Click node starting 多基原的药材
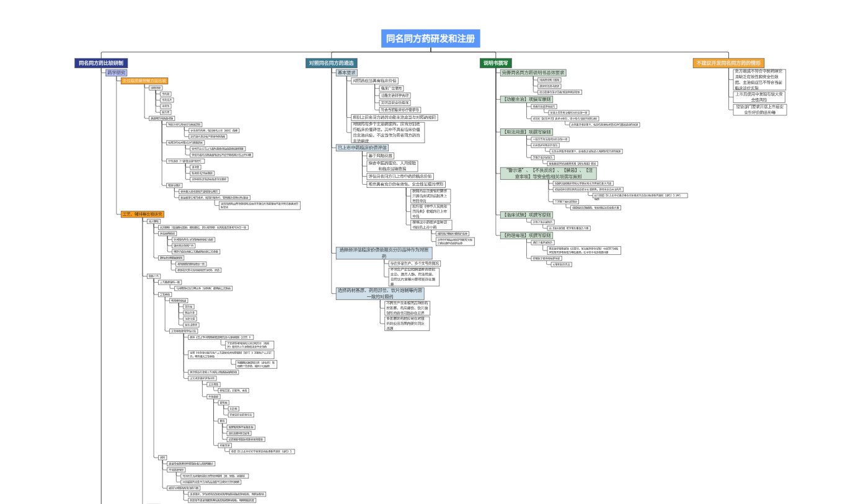This screenshot has width=853, height=504. [x=406, y=324]
